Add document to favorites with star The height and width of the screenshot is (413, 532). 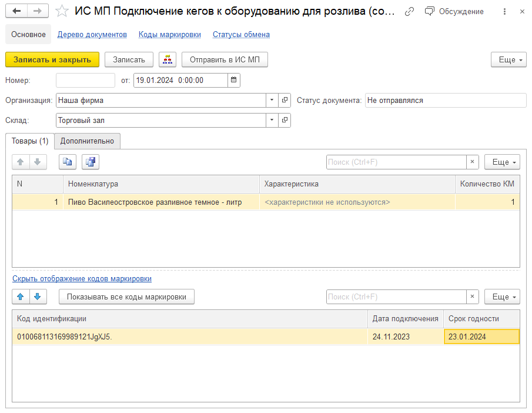point(62,11)
